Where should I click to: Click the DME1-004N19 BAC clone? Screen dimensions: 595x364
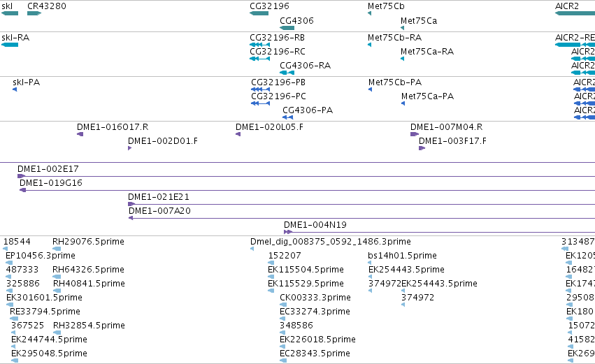pyautogui.click(x=439, y=232)
